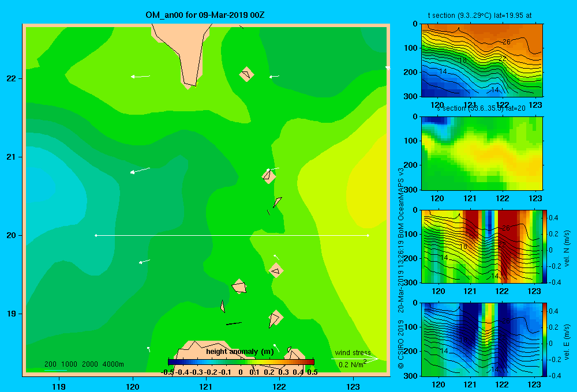
Task: Open the temperature section plot panel
Action: pos(482,61)
